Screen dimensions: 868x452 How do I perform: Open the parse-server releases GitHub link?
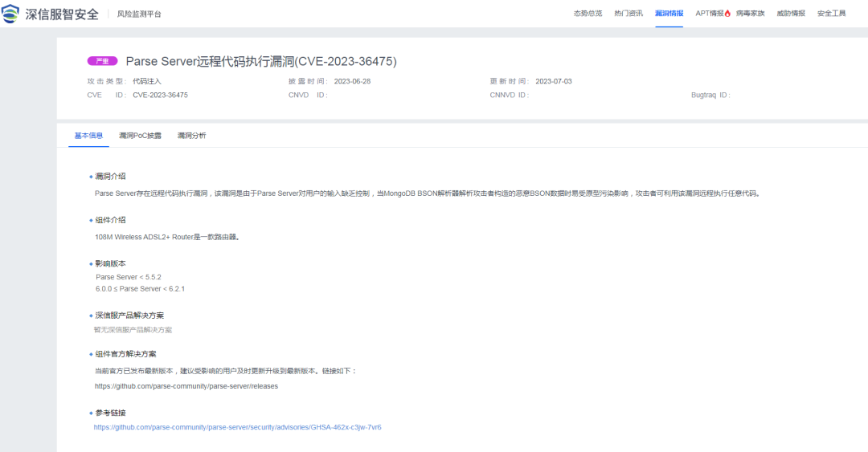tap(186, 386)
